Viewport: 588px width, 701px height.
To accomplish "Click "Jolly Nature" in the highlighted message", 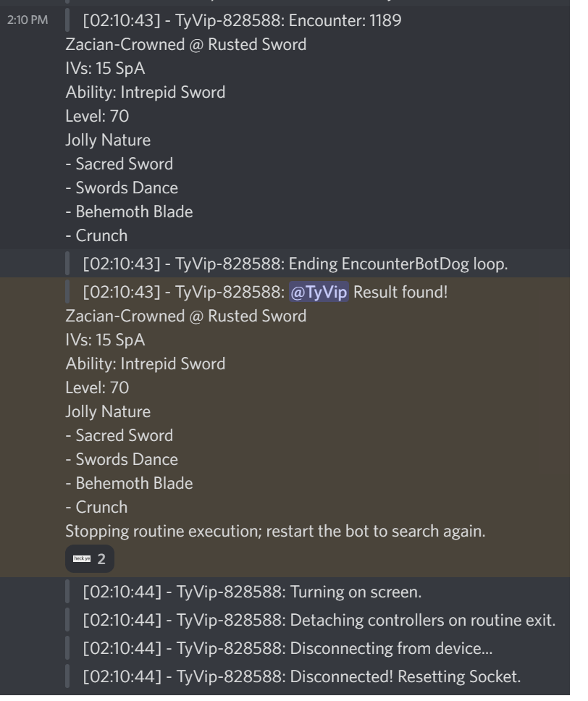I will (x=108, y=411).
